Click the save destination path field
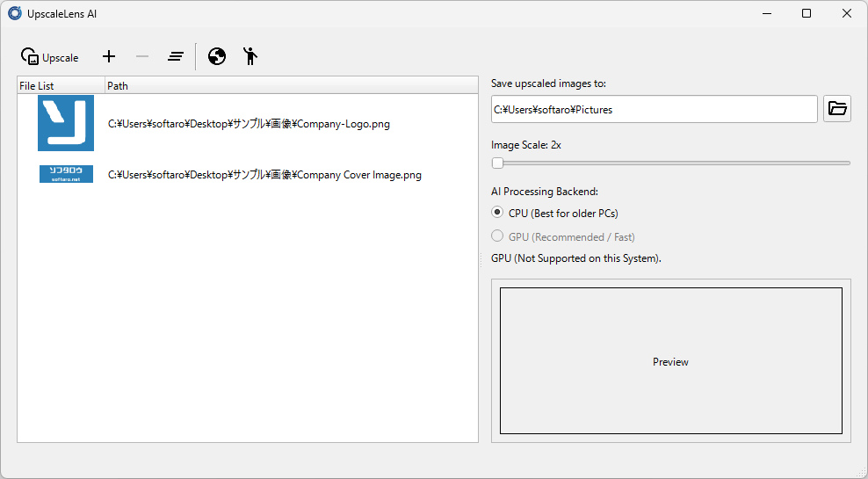This screenshot has height=479, width=868. (x=654, y=110)
